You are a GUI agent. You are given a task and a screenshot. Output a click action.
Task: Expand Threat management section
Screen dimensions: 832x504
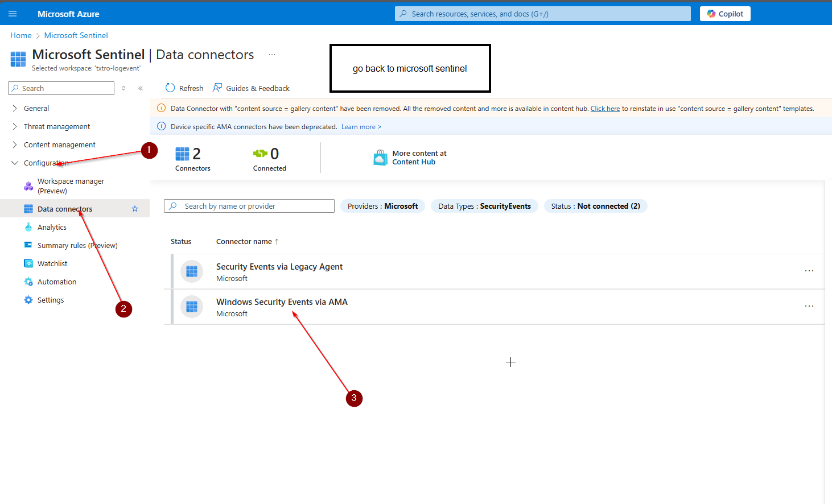[15, 126]
